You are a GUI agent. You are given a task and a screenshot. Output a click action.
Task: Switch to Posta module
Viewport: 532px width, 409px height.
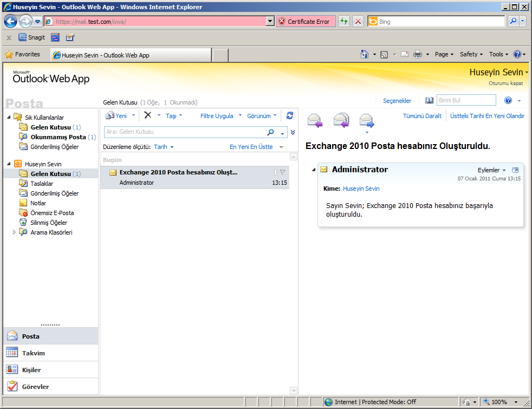(x=51, y=336)
